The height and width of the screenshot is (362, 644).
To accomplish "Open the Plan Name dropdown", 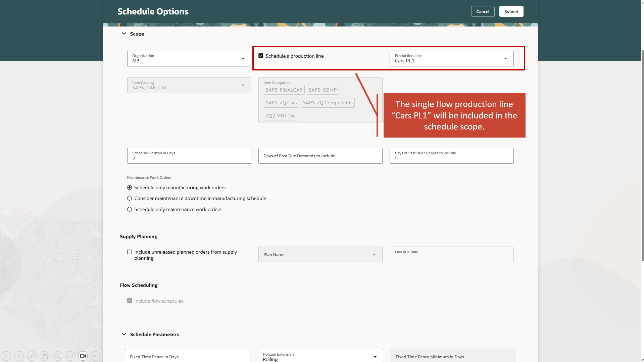I will (x=320, y=255).
